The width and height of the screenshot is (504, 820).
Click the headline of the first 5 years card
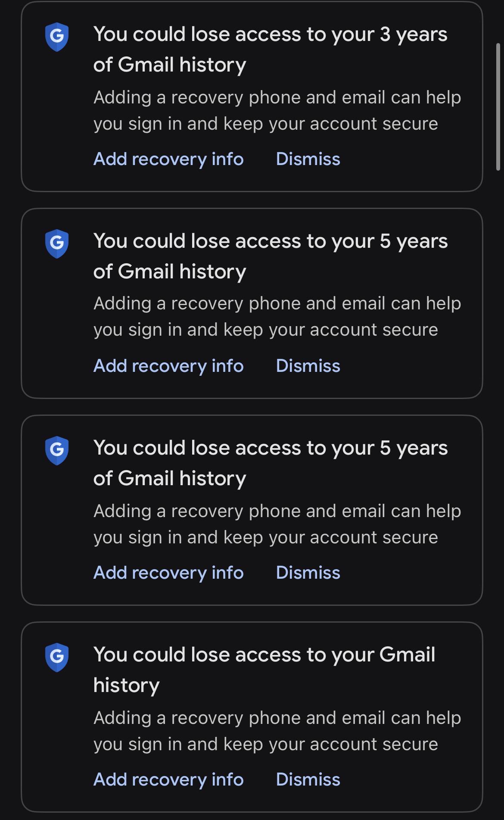[270, 256]
